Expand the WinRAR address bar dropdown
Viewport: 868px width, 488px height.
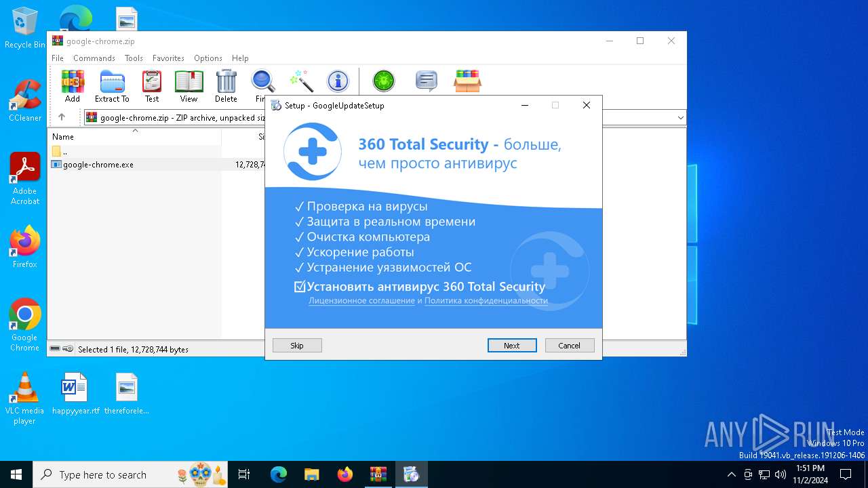pyautogui.click(x=680, y=118)
